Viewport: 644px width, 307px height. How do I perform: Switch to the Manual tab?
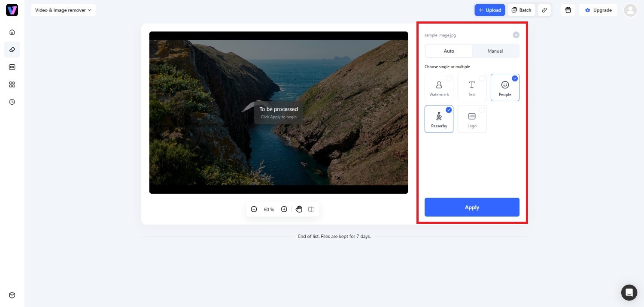[x=495, y=51]
